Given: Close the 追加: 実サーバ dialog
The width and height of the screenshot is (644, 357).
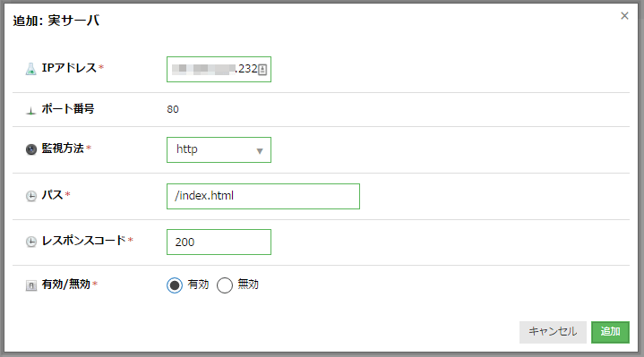Looking at the screenshot, I should click(x=624, y=15).
